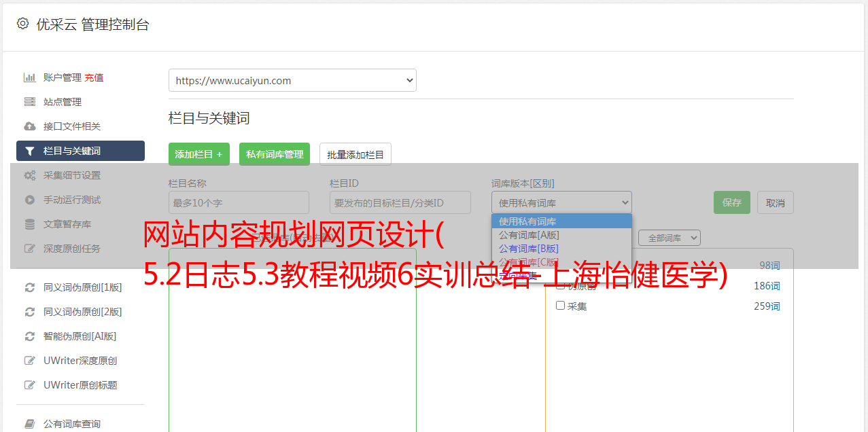Viewport: 868px width, 432px height.
Task: Click the refresh icon for 同义词伪原创[1版]
Action: (x=30, y=287)
